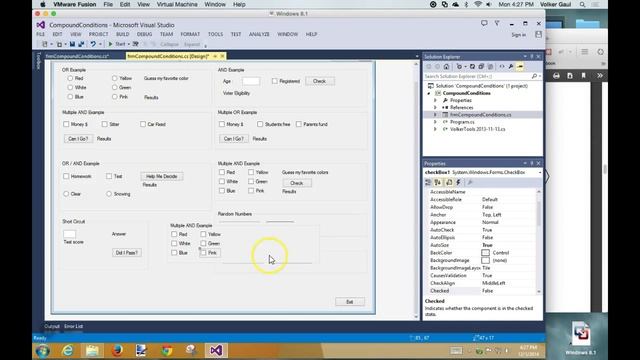Click the New Project toolbar icon

click(x=45, y=44)
